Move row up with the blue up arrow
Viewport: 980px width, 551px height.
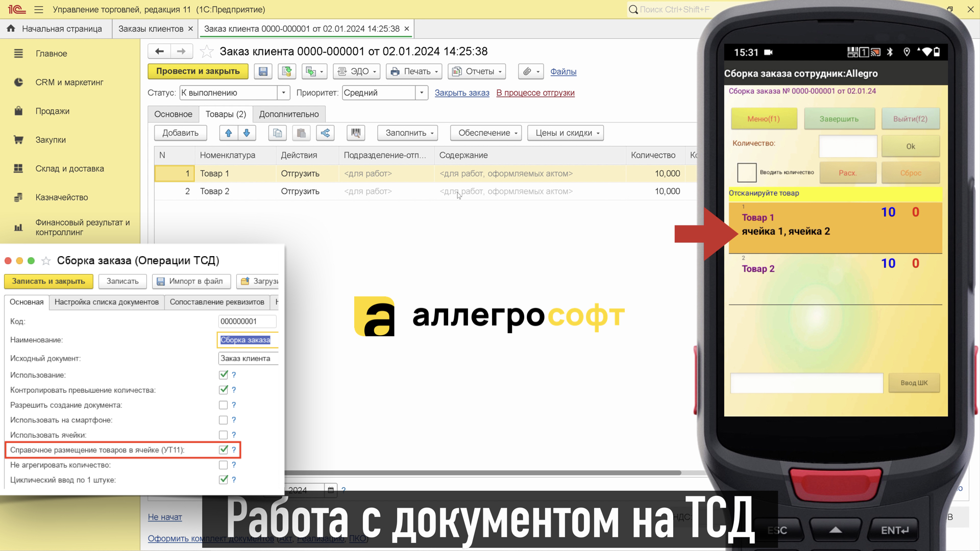point(228,133)
